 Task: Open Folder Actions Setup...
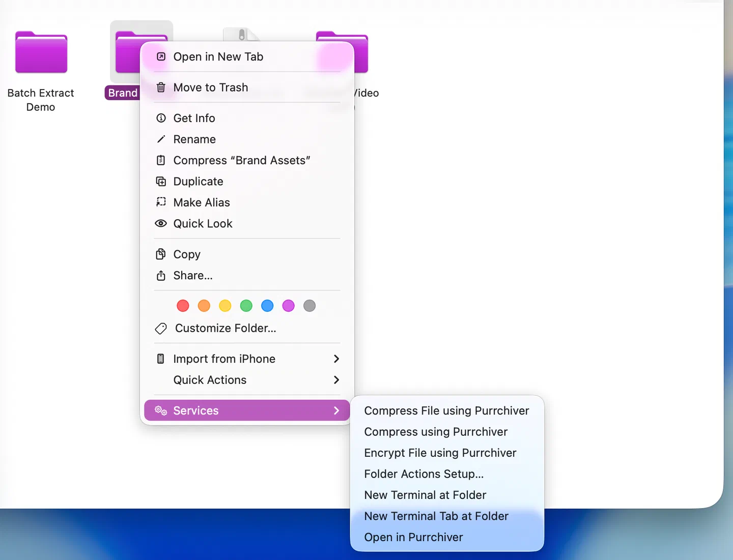click(447, 474)
